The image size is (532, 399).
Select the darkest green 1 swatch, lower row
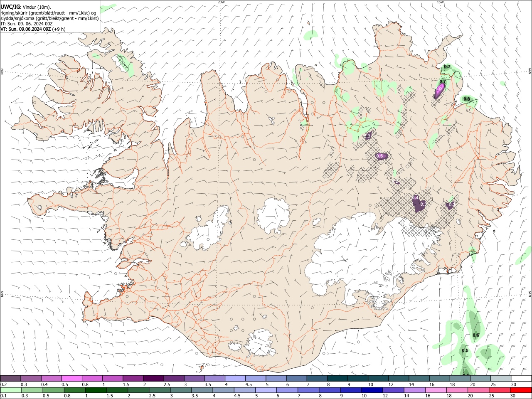point(96,390)
